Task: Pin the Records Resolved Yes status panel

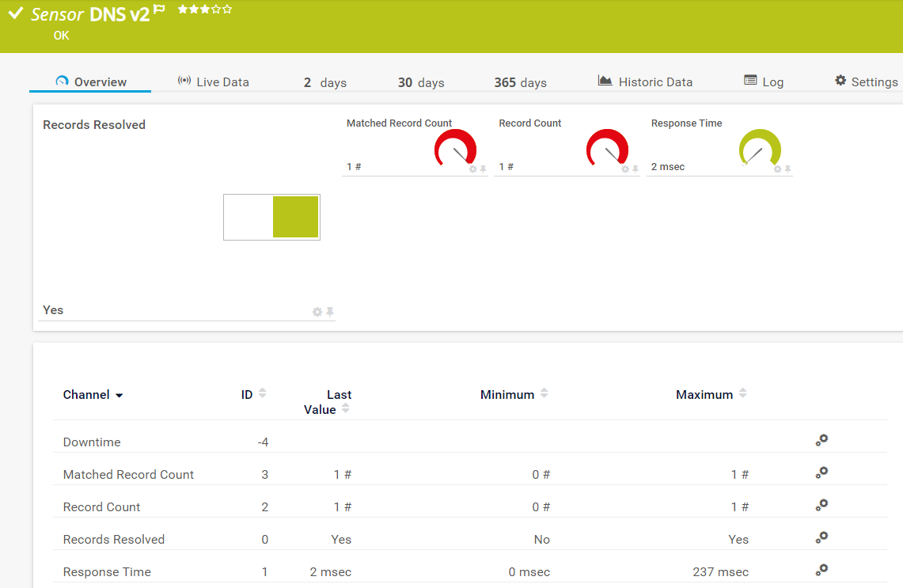Action: click(330, 313)
